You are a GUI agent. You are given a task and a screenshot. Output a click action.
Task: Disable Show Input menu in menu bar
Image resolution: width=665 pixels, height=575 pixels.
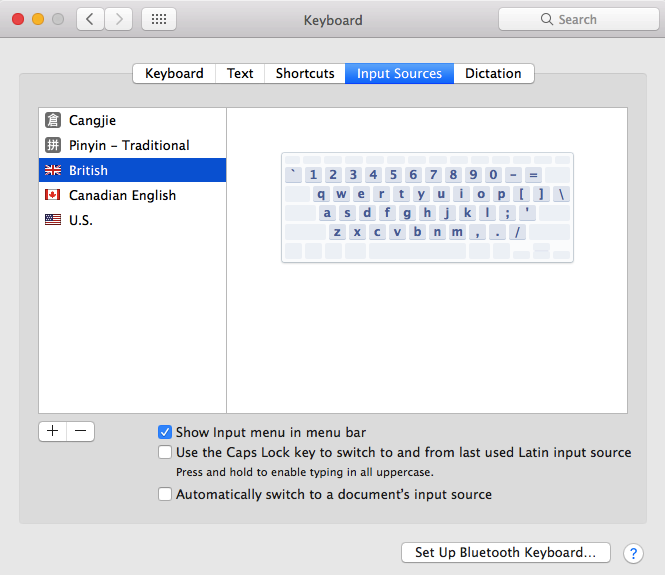(165, 432)
